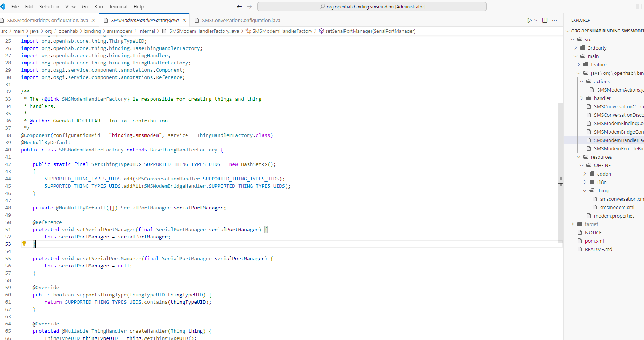Screen dimensions: 644x340
Task: Open the Selection menu
Action: click(x=49, y=6)
